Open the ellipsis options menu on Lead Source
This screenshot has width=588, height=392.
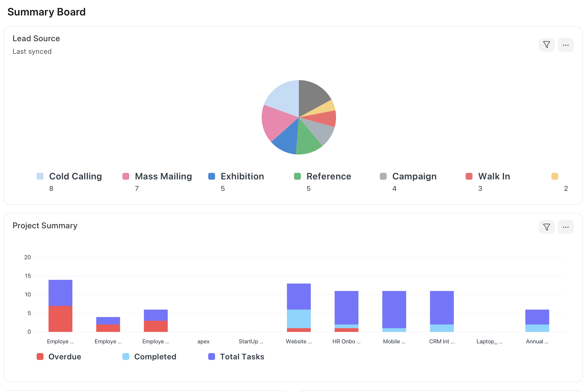(x=565, y=45)
